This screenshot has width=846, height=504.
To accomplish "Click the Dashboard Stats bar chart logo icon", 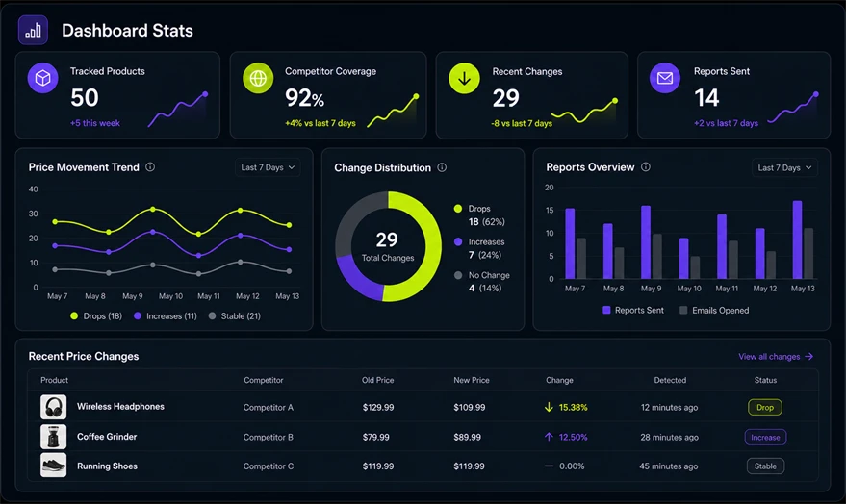I will click(33, 30).
